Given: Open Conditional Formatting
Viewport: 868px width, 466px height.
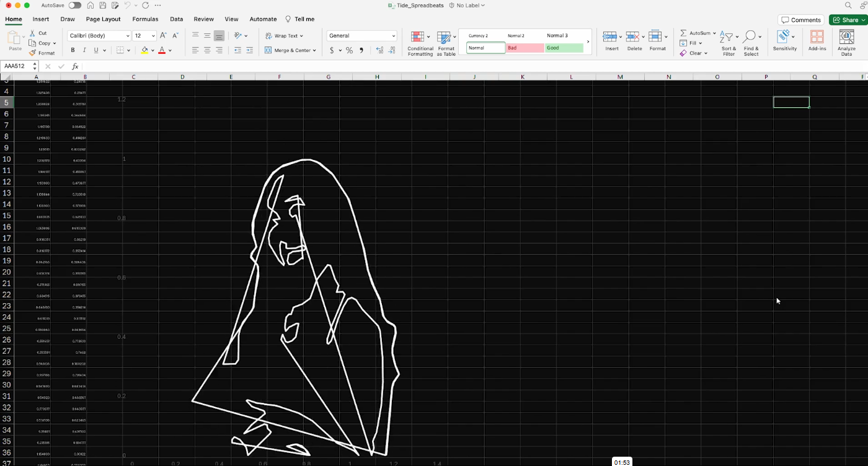Looking at the screenshot, I should 420,43.
